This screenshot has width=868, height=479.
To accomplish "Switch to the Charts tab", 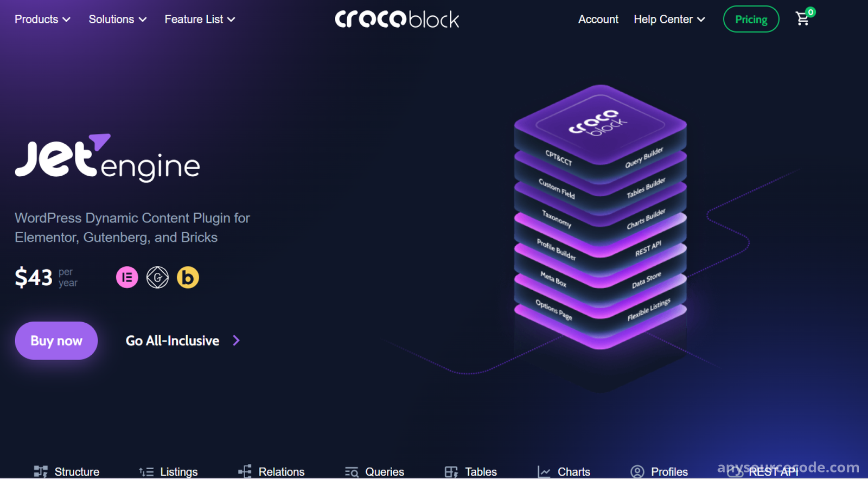I will 564,471.
